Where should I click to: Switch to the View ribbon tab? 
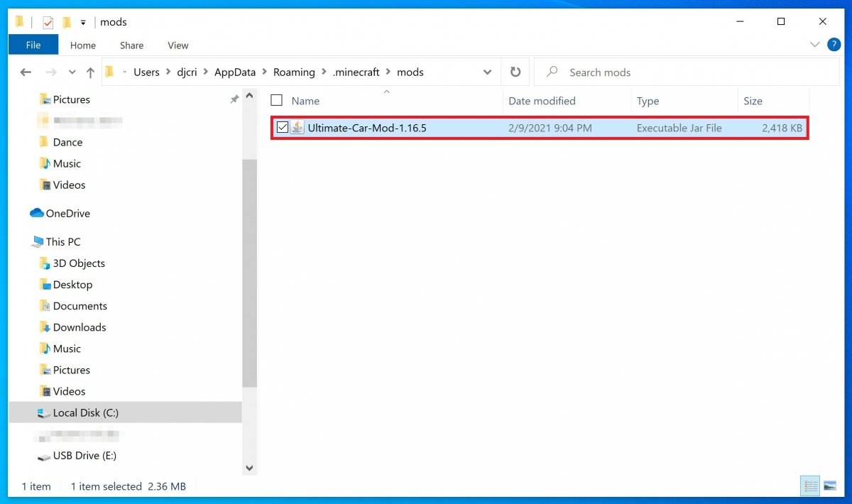coord(178,45)
